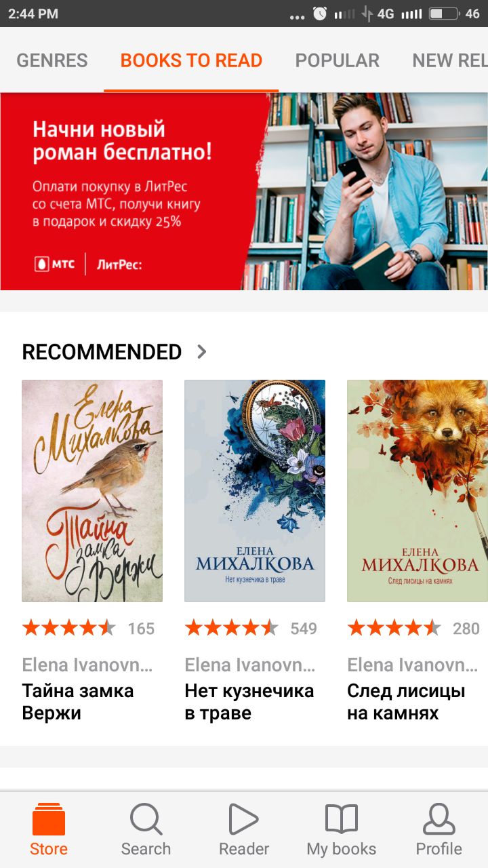Open the Нет кузнечика в траве cover
The height and width of the screenshot is (868, 488).
click(255, 491)
